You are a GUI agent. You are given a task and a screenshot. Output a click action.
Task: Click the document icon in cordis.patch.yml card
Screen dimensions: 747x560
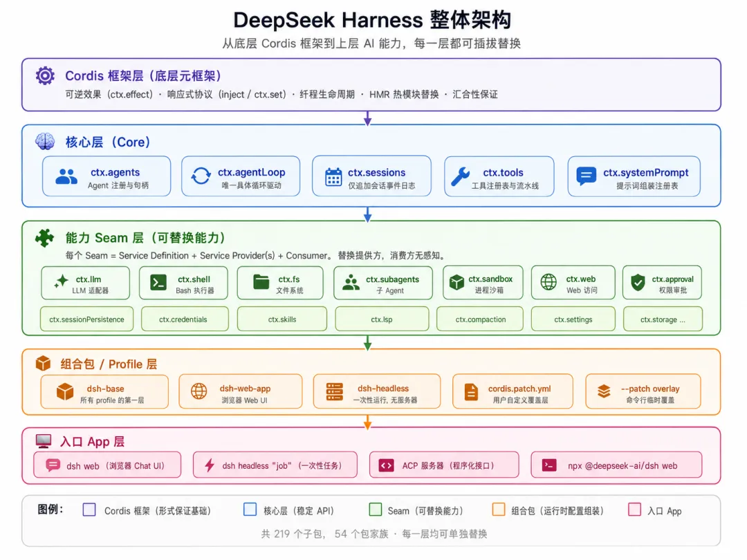(x=471, y=392)
